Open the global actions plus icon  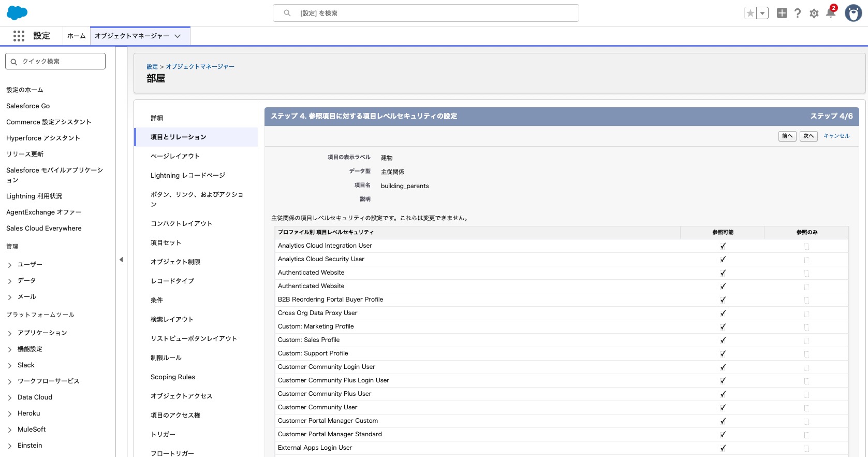coord(782,13)
